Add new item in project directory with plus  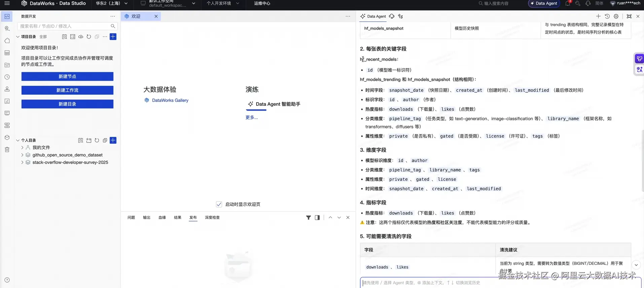tap(113, 37)
